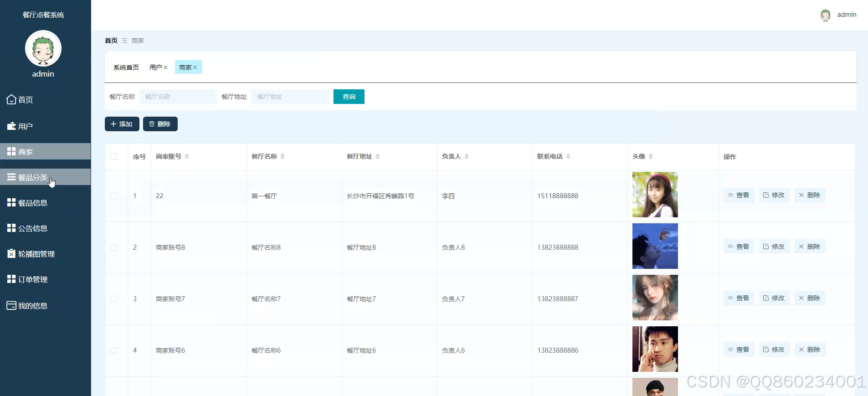
Task: Click the 餐厅点餐系统 title
Action: pos(43,15)
